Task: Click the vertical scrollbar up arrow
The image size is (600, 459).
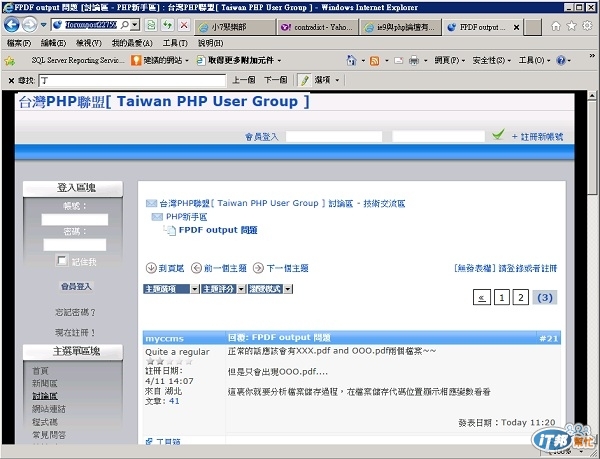Action: (x=592, y=95)
